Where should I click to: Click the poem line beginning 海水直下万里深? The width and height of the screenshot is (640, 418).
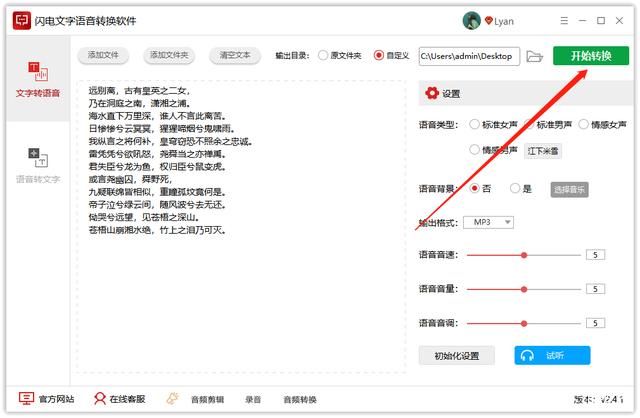158,116
